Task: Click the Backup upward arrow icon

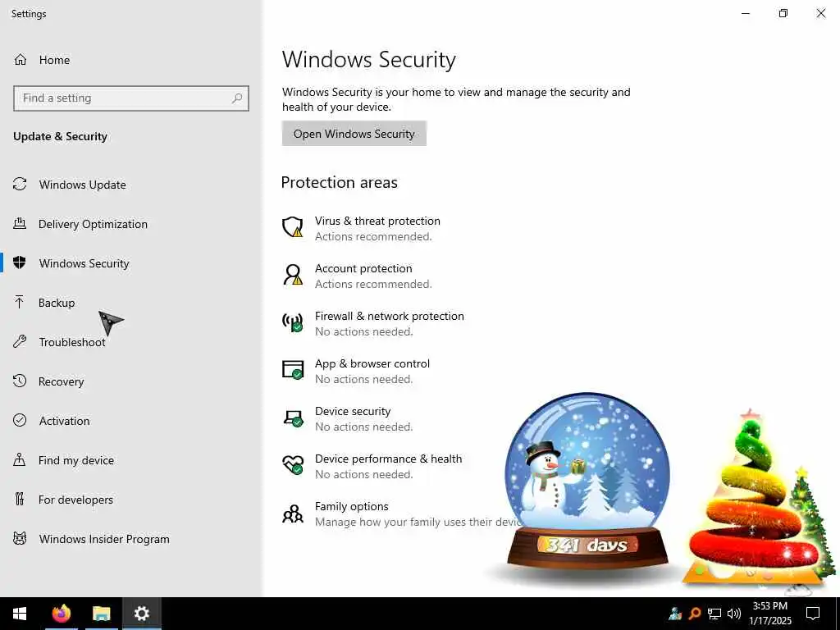Action: click(x=20, y=302)
